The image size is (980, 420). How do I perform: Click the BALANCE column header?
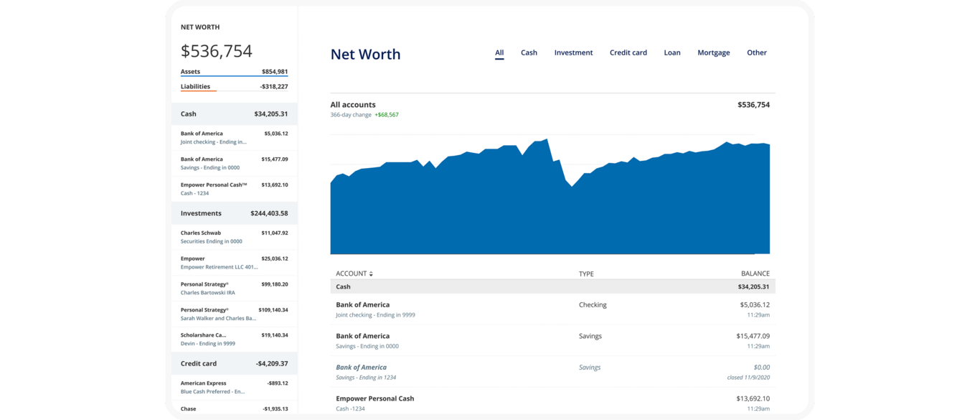(x=755, y=274)
